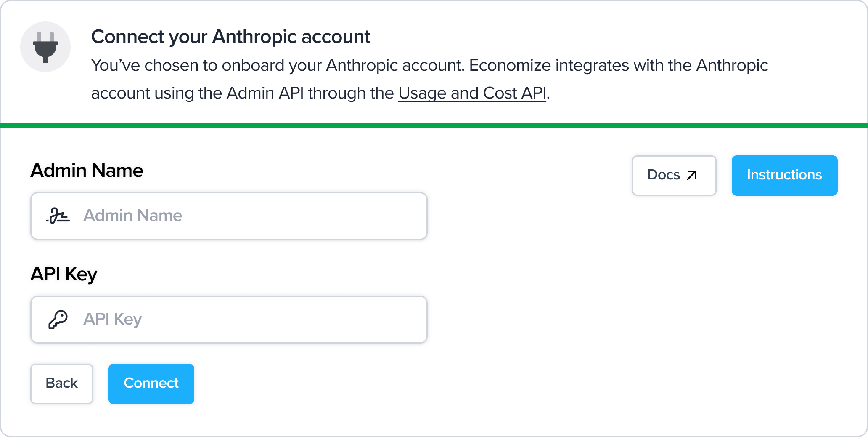The height and width of the screenshot is (437, 868).
Task: Click the signature icon in Admin Name field
Action: click(x=58, y=216)
